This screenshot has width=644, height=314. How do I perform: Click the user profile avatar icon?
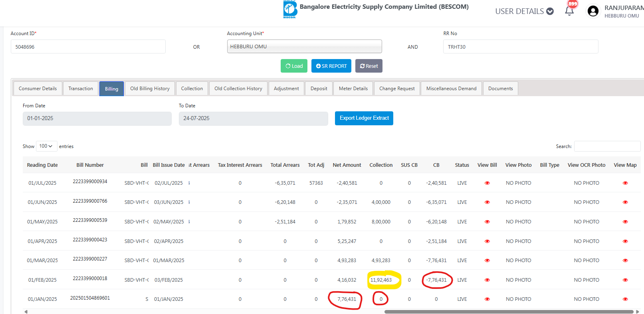593,11
